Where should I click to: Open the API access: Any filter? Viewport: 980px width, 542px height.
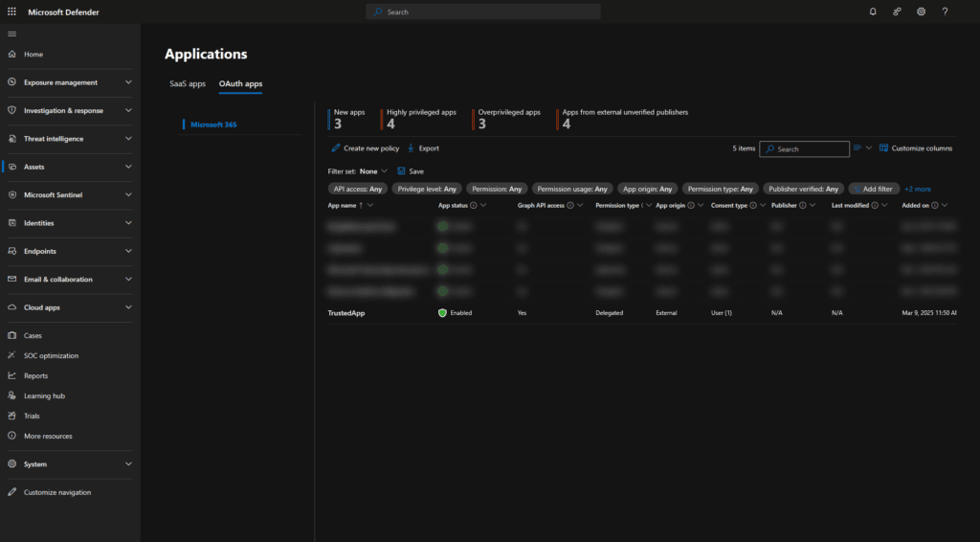(x=358, y=189)
